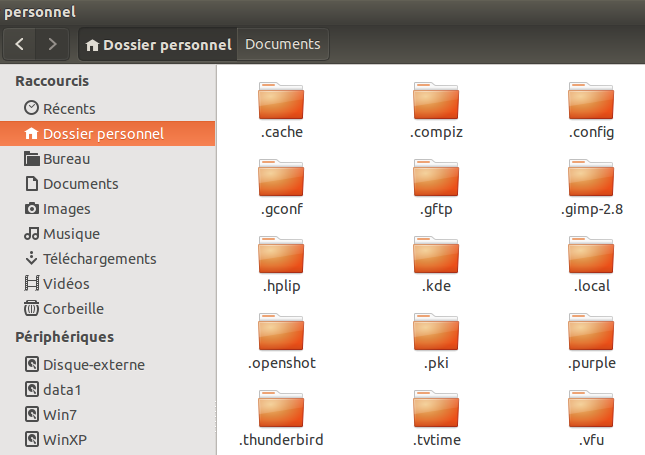The height and width of the screenshot is (455, 645).
Task: Open Images from the sidebar
Action: pyautogui.click(x=66, y=209)
